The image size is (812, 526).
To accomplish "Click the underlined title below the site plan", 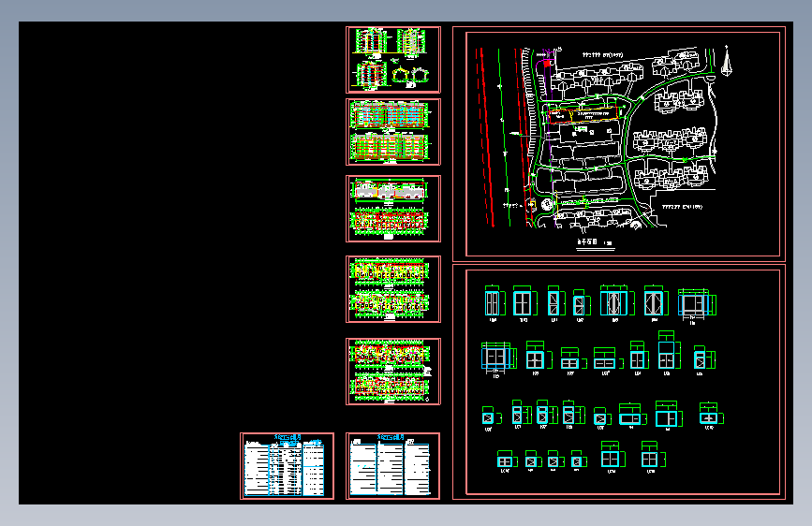I will [595, 242].
